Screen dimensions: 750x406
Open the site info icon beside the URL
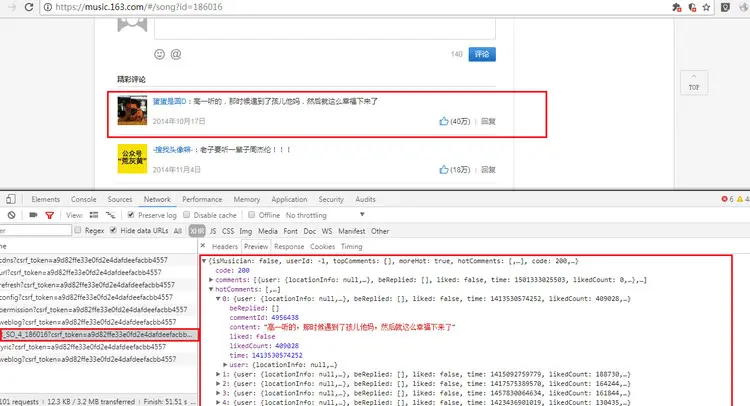(48, 7)
